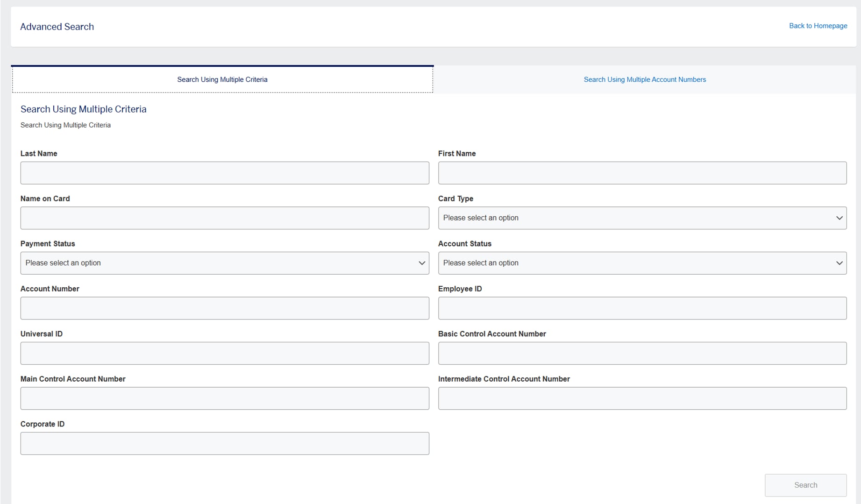Click the Account Status chevron arrow icon
The height and width of the screenshot is (504, 861).
point(839,263)
